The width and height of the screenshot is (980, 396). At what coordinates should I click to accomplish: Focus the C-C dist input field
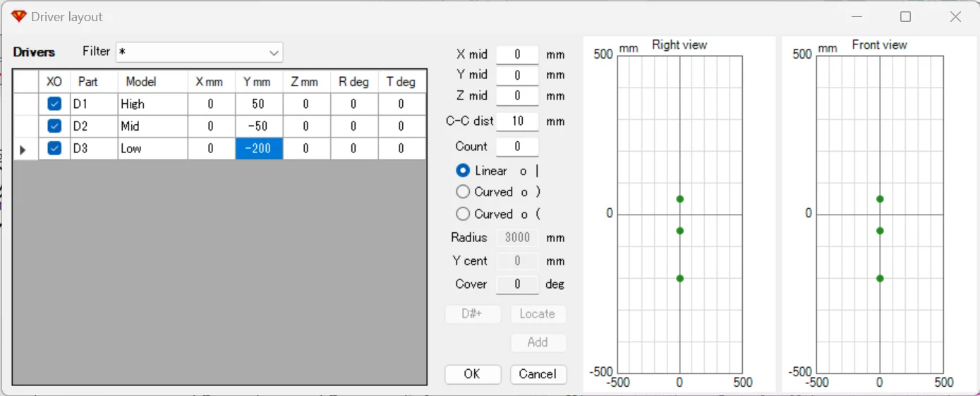coord(517,121)
